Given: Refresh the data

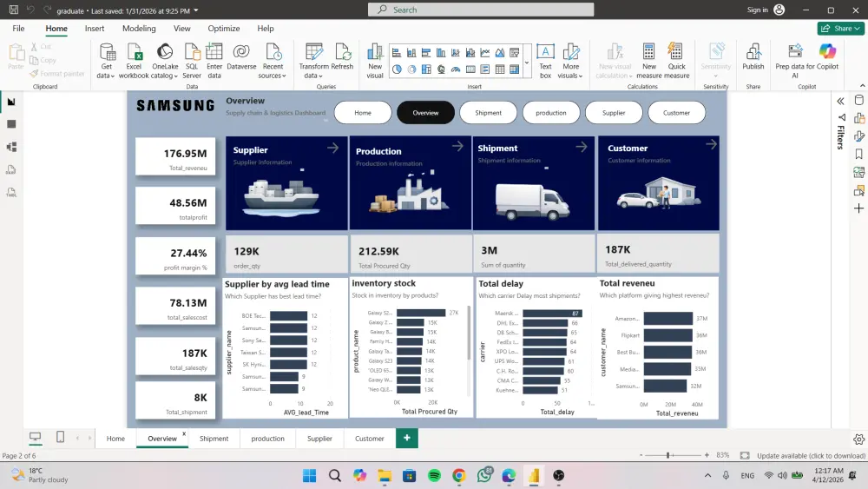Looking at the screenshot, I should pyautogui.click(x=342, y=57).
